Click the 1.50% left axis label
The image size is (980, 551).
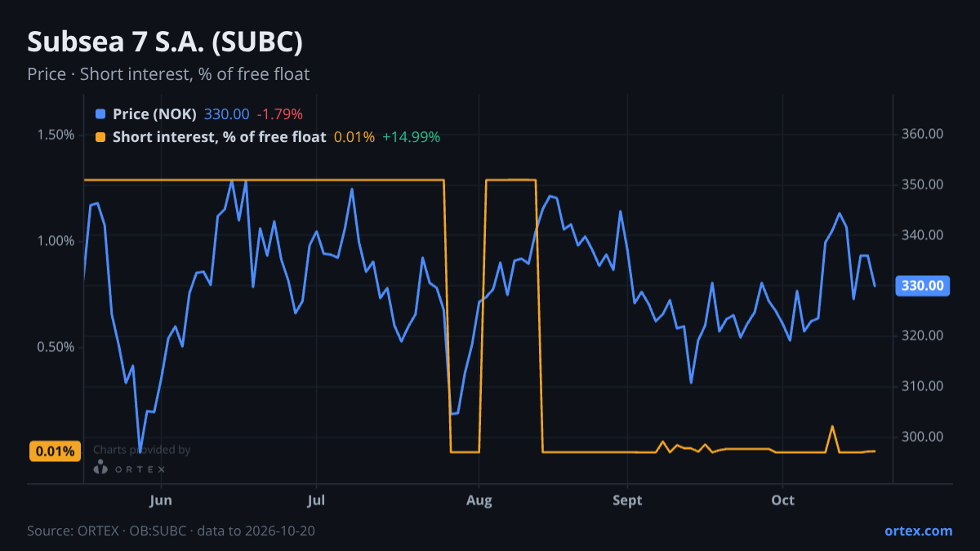pos(56,135)
